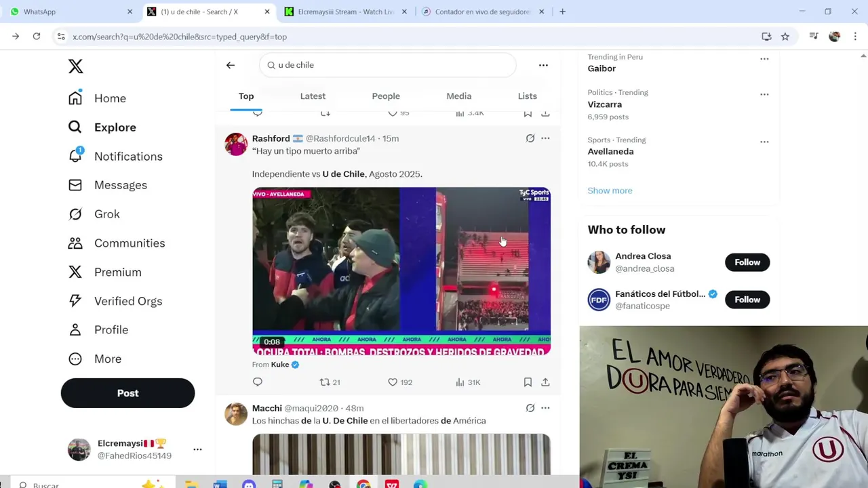The width and height of the screenshot is (868, 488).
Task: Follow Fanáticos del Fútbol
Action: [x=747, y=300]
